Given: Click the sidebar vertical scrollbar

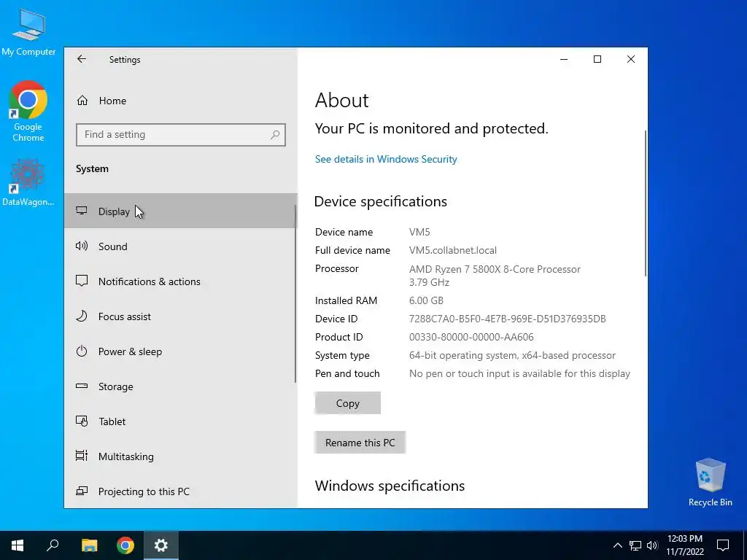Looking at the screenshot, I should 295,293.
